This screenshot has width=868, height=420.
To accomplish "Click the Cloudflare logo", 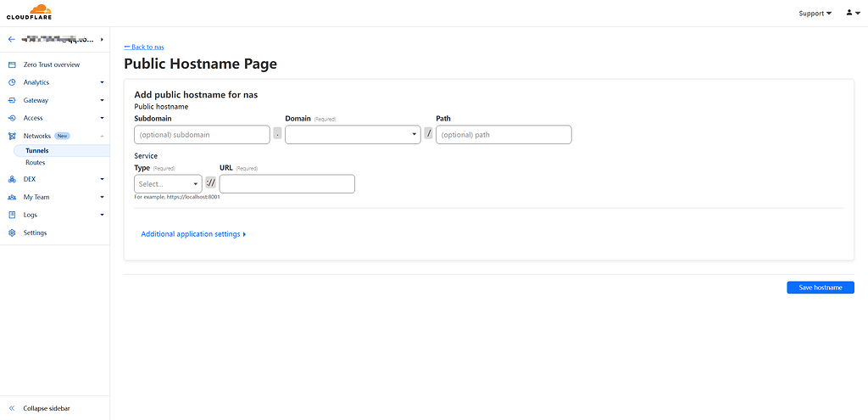I will coord(30,12).
